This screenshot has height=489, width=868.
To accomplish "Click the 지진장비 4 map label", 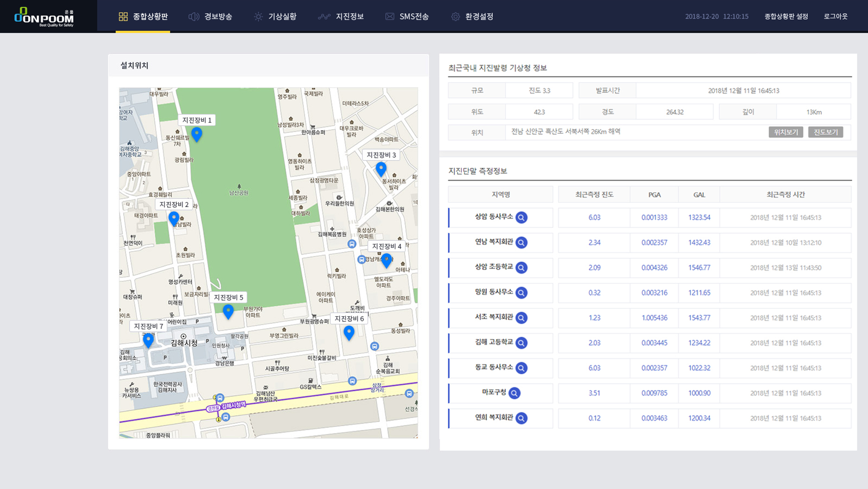I will [x=387, y=246].
